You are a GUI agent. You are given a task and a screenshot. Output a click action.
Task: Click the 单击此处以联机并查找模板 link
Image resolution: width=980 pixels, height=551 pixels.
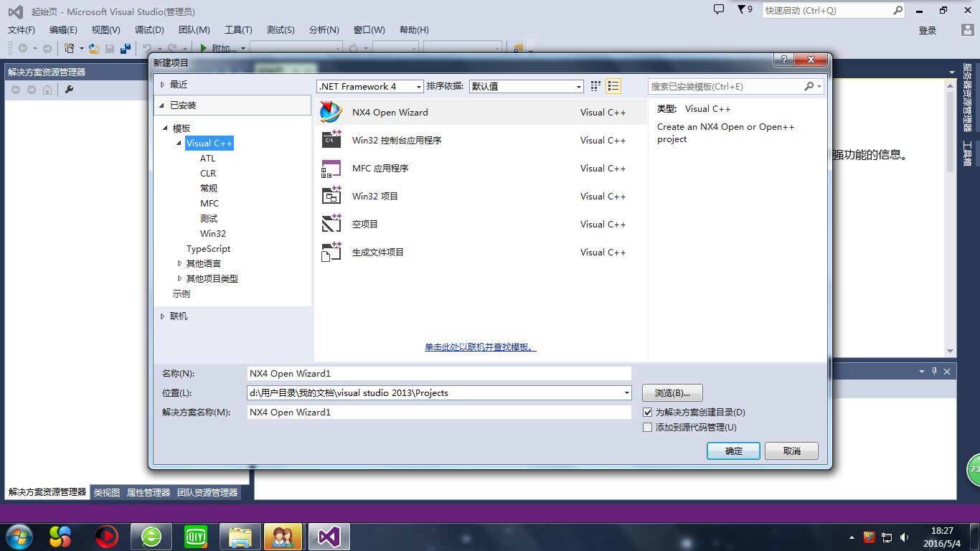coord(480,347)
